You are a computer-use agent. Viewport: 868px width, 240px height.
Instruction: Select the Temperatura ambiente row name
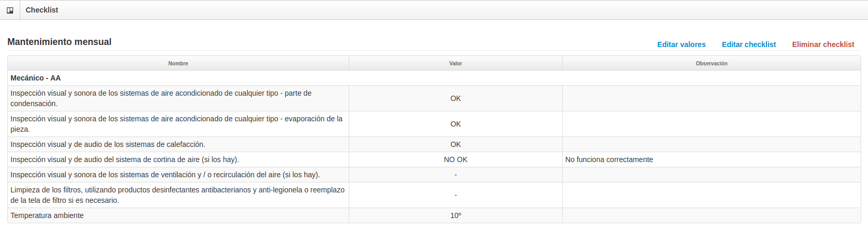47,215
